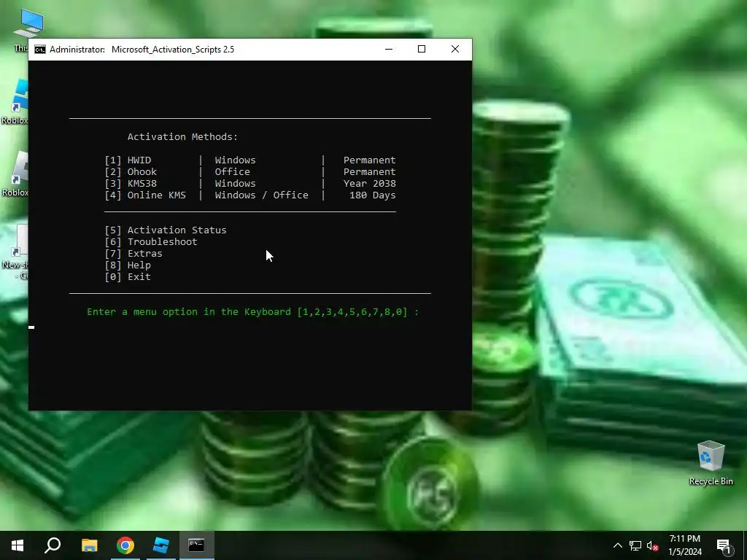Click the KMS38 option text

[142, 183]
